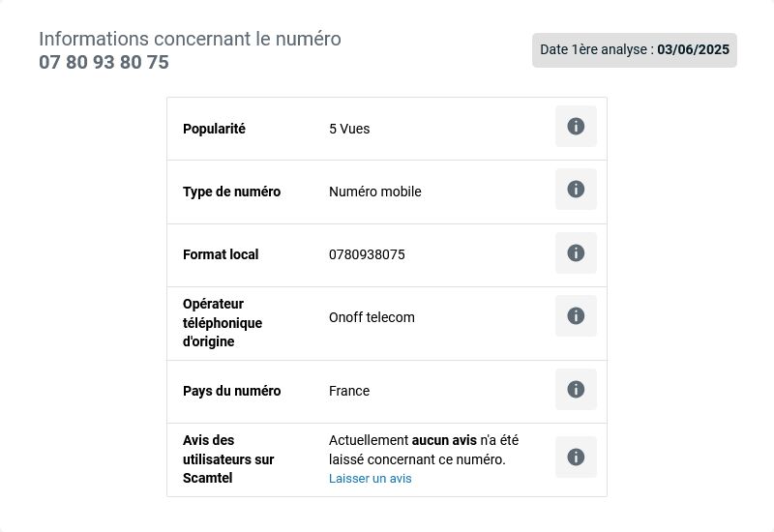Viewport: 774px width, 532px height.
Task: Click the Informations concernant le numéro heading
Action: (x=190, y=39)
